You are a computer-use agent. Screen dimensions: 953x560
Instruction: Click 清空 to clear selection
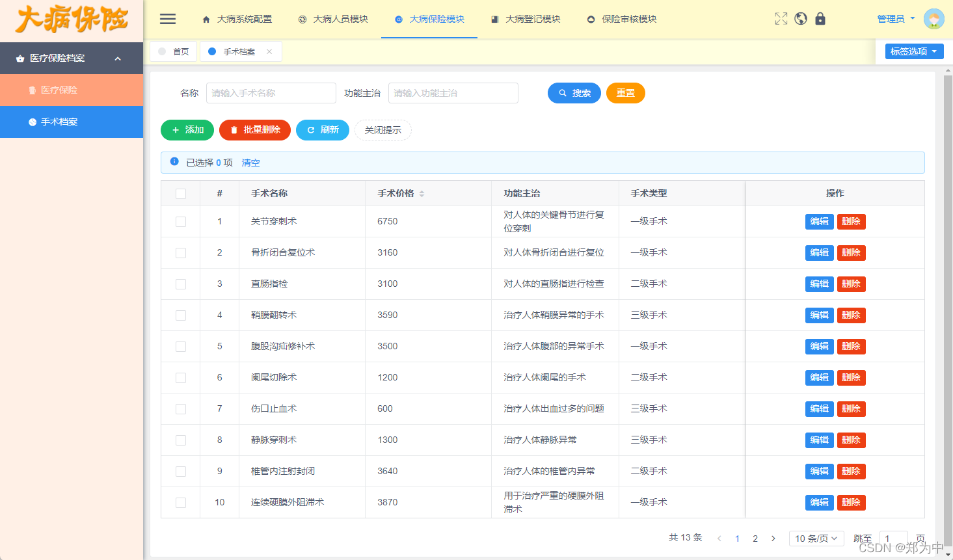250,163
